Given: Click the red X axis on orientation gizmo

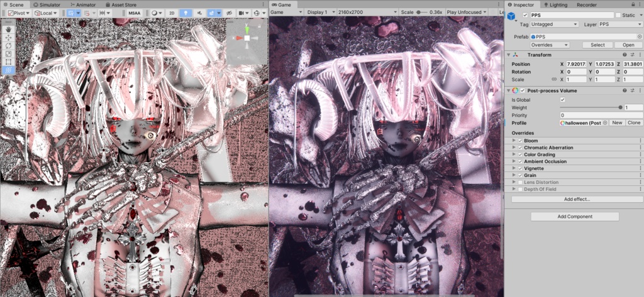Looking at the screenshot, I should click(238, 38).
